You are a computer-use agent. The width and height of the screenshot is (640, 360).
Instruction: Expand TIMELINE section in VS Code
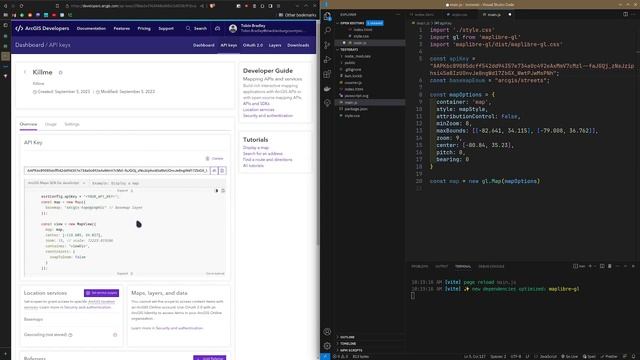348,344
